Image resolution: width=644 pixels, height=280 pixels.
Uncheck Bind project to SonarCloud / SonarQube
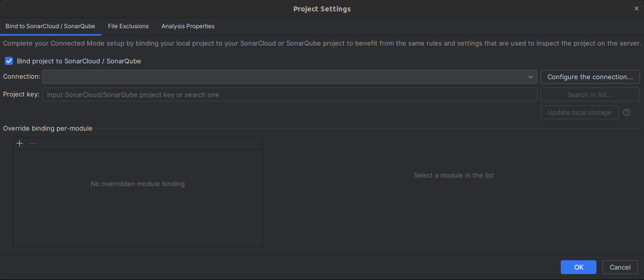(x=9, y=61)
